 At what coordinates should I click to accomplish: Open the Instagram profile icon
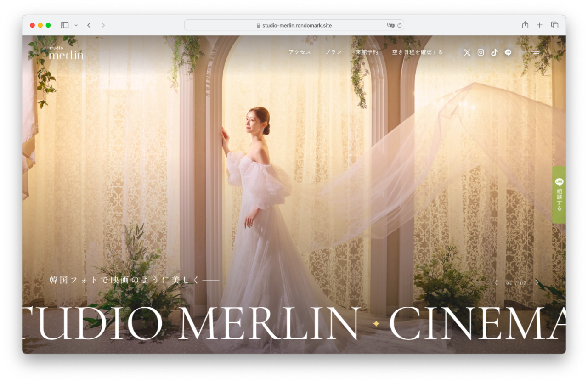481,52
